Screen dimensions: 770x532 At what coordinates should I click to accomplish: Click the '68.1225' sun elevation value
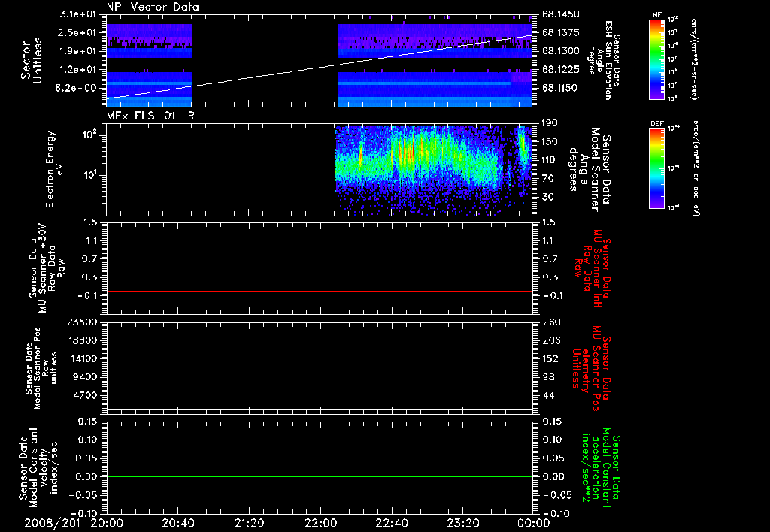point(561,70)
